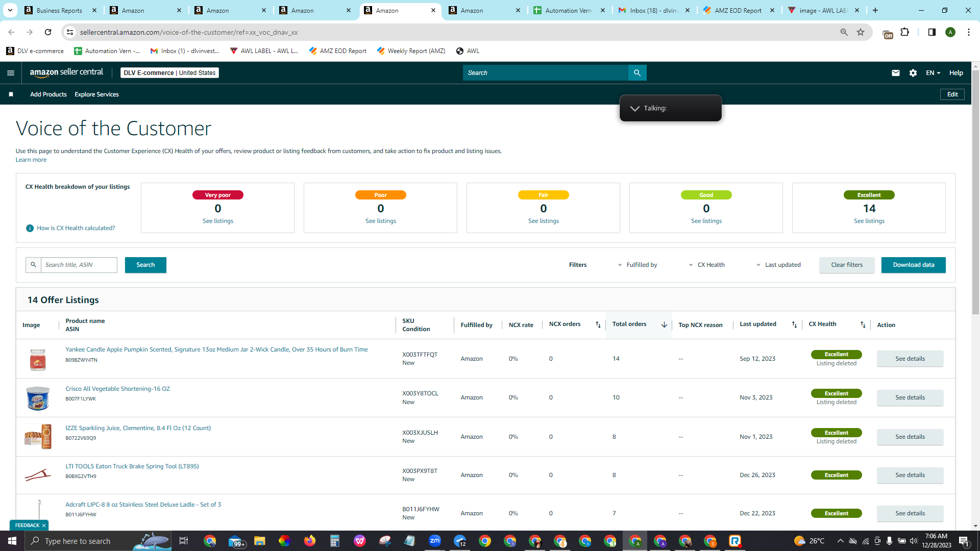Open See details for Crisco Shortening row
This screenshot has height=551, width=980.
coord(910,397)
